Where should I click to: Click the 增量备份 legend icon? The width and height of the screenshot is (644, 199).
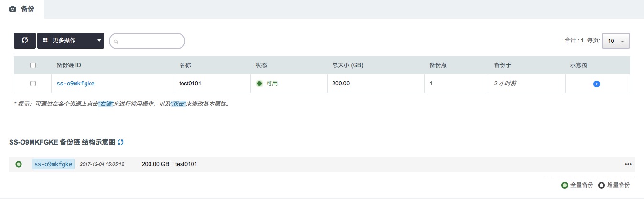(x=601, y=185)
